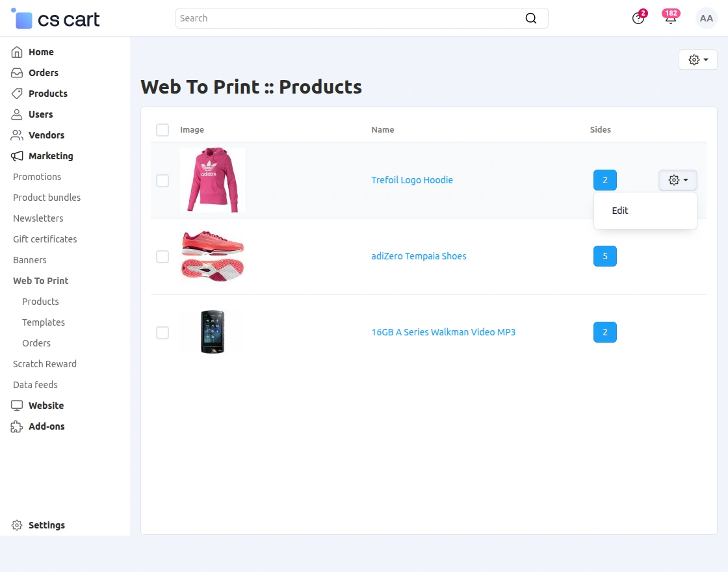728x572 pixels.
Task: Open the account menu via the AA avatar
Action: click(x=706, y=18)
